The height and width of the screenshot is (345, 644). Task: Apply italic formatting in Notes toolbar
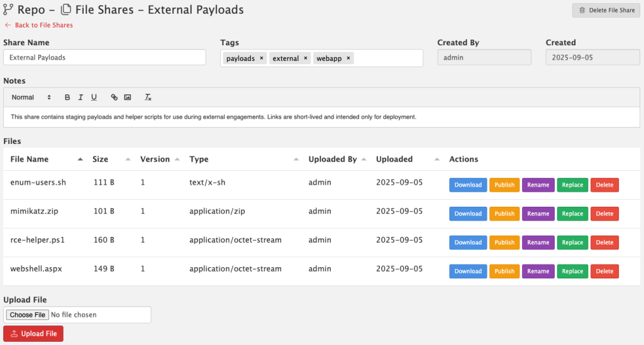pos(80,97)
